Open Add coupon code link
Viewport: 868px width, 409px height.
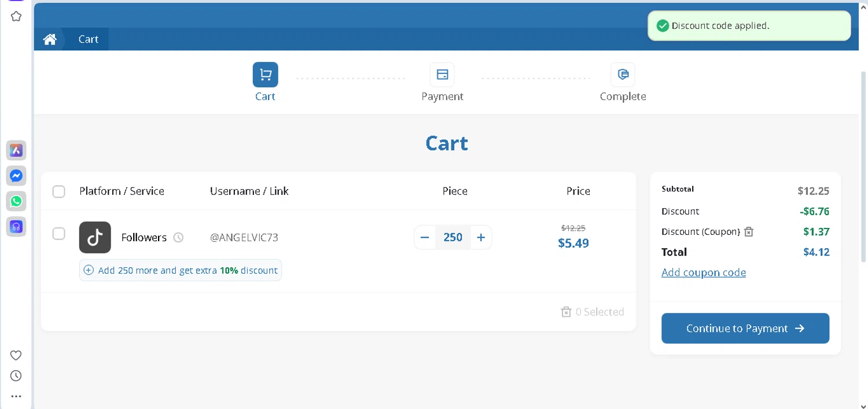pos(704,272)
